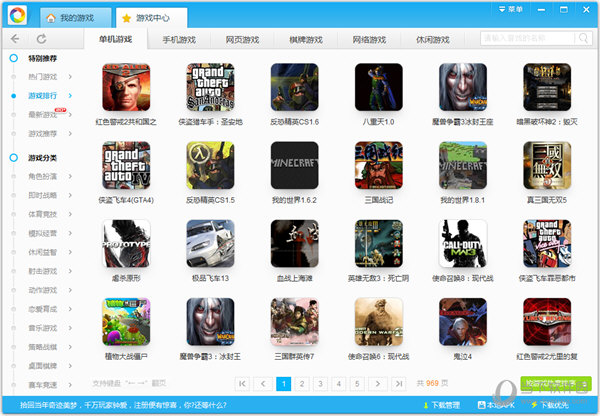Expand the 角色扮演 category
The width and height of the screenshot is (600, 416).
point(43,177)
